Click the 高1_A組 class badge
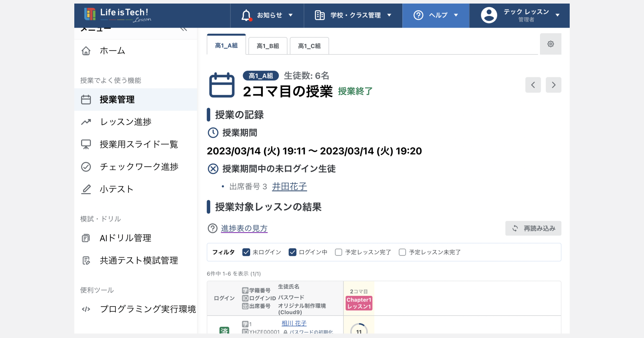This screenshot has height=338, width=644. coord(261,76)
